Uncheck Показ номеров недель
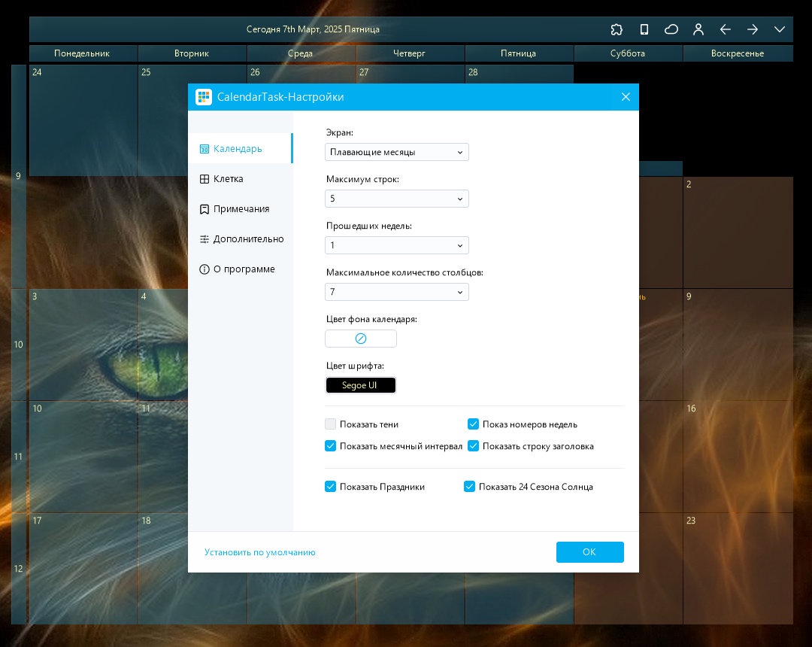 474,424
